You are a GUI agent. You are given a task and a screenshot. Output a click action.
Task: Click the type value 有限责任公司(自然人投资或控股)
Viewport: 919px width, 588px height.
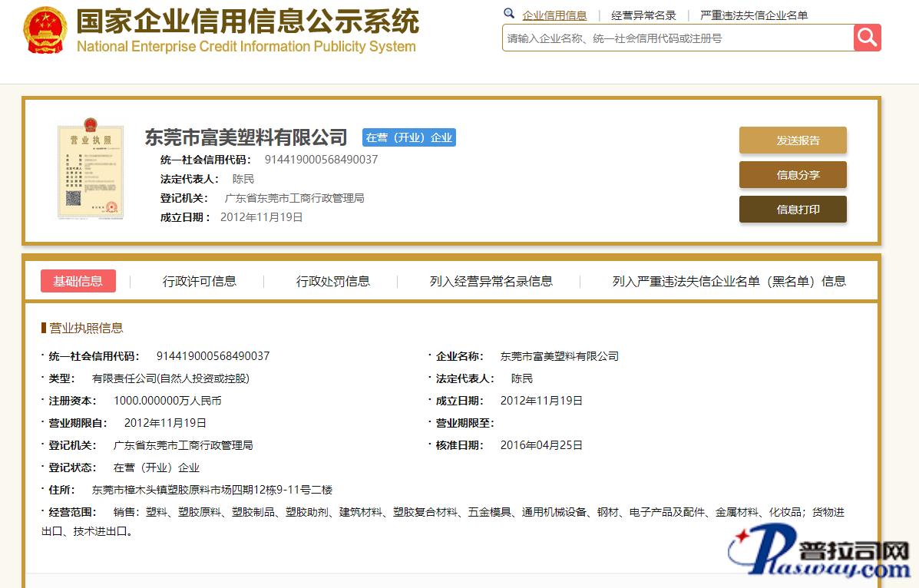click(170, 378)
